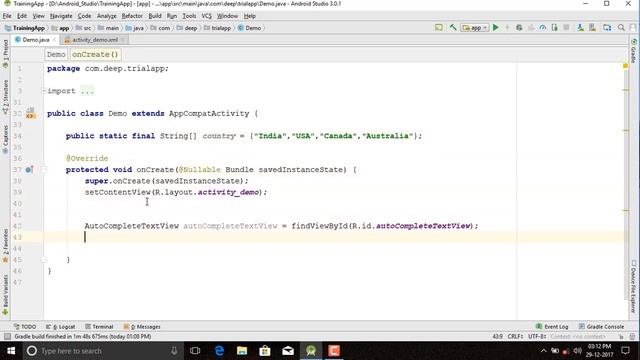Open the Favorites sidebar tab
Screen dimensions: 640x360
(5, 246)
